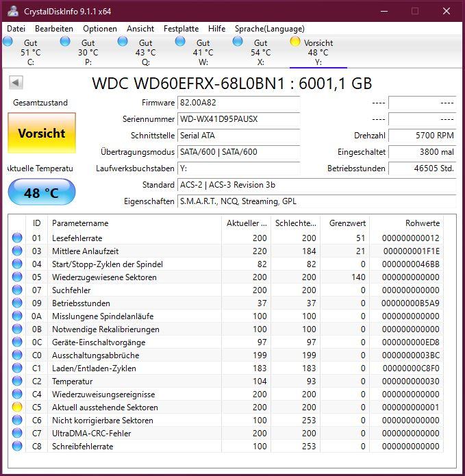Click raw value 00000000C8F0
Viewport: 465px width, 476px height.
pos(412,368)
